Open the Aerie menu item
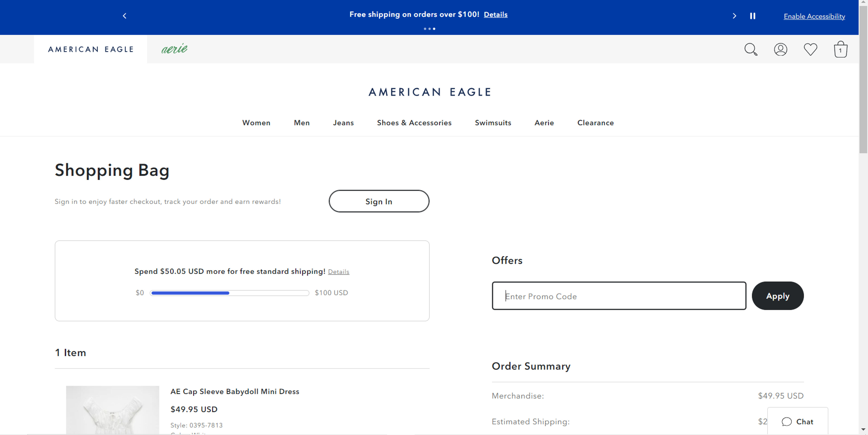The width and height of the screenshot is (868, 435). (544, 123)
